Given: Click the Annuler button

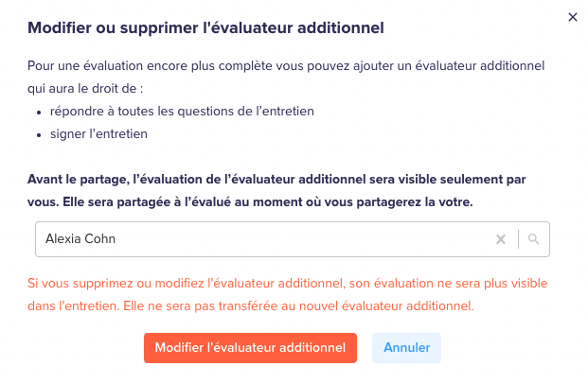Looking at the screenshot, I should 406,348.
